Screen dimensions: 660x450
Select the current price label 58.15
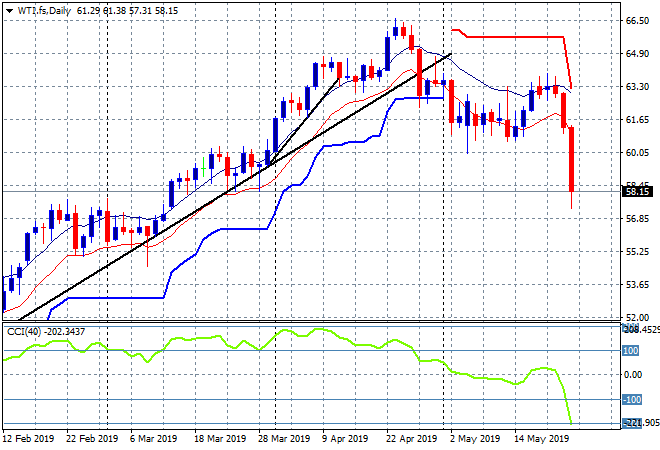click(x=637, y=192)
